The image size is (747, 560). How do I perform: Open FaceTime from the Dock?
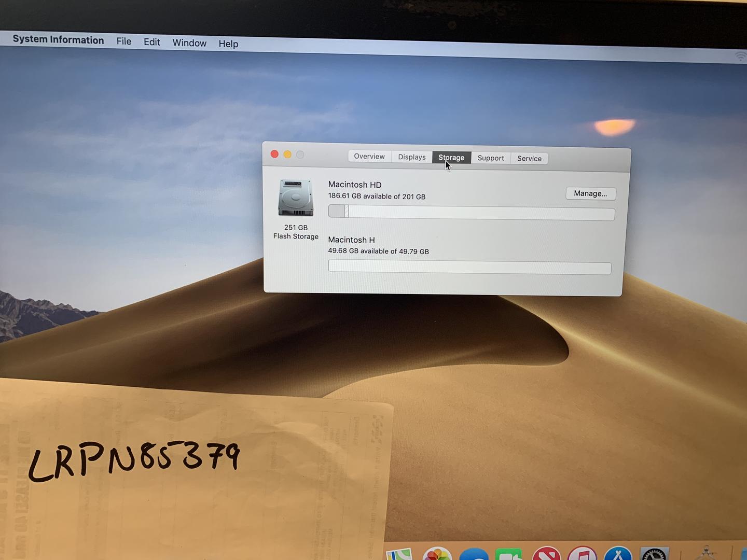coord(509,554)
